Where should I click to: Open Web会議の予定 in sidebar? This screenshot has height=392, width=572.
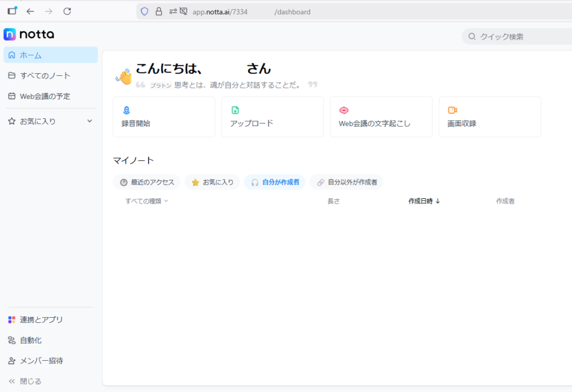[45, 96]
